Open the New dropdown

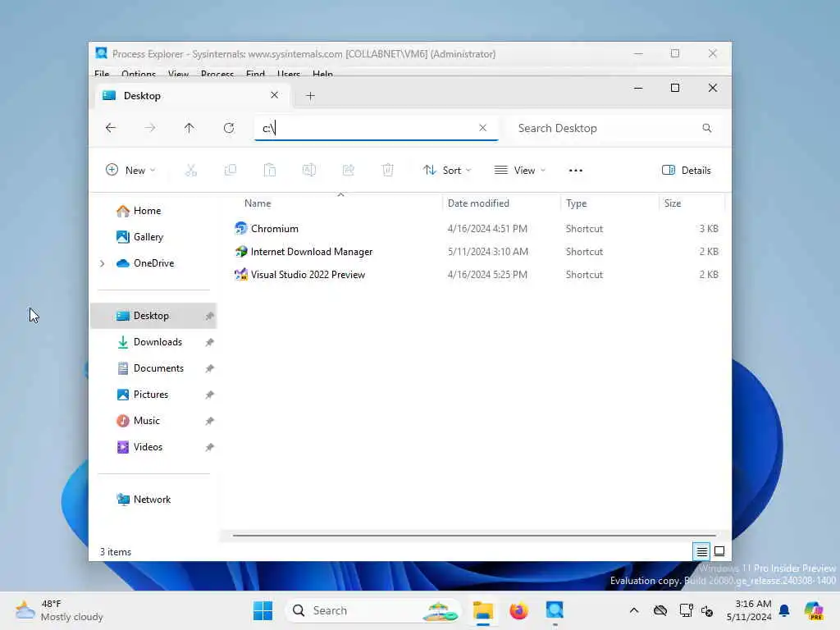[130, 171]
